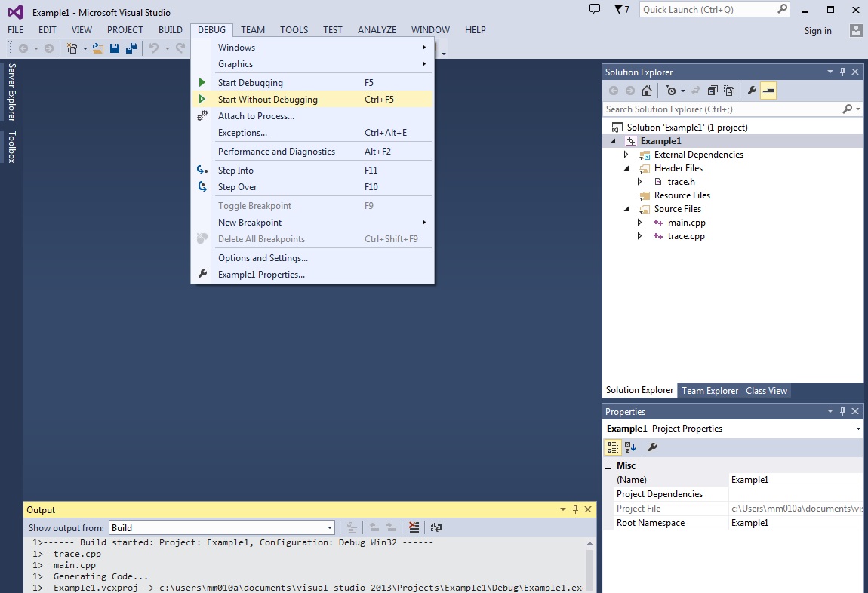This screenshot has height=593, width=868.
Task: Click the Home icon in Solution Explorer
Action: pyautogui.click(x=647, y=91)
